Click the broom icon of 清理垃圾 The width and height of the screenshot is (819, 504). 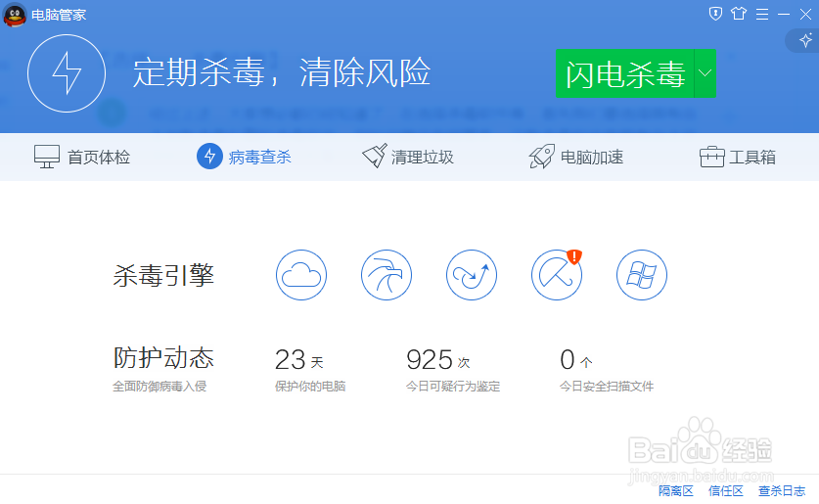(x=375, y=156)
